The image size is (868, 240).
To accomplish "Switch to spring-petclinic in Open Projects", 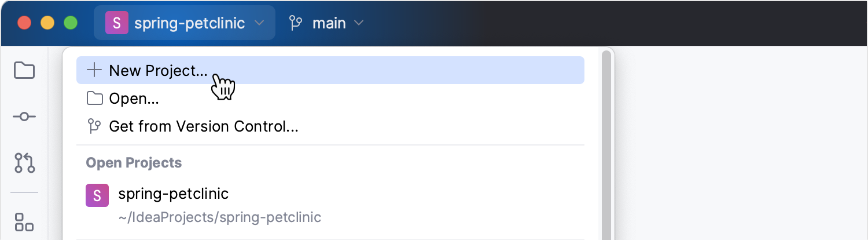I will [x=330, y=205].
